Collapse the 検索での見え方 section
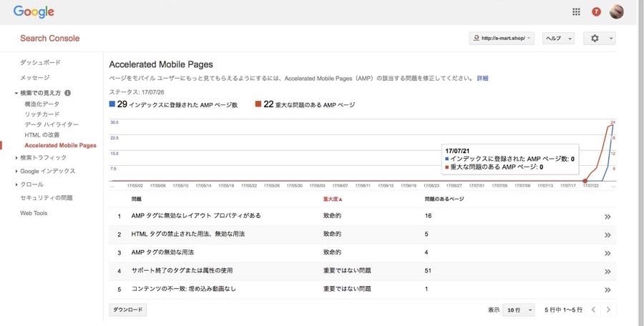 pyautogui.click(x=16, y=93)
